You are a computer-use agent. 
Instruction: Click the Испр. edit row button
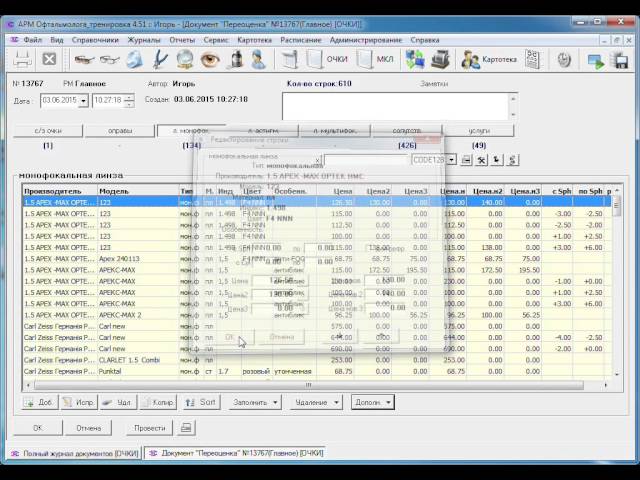[79, 402]
